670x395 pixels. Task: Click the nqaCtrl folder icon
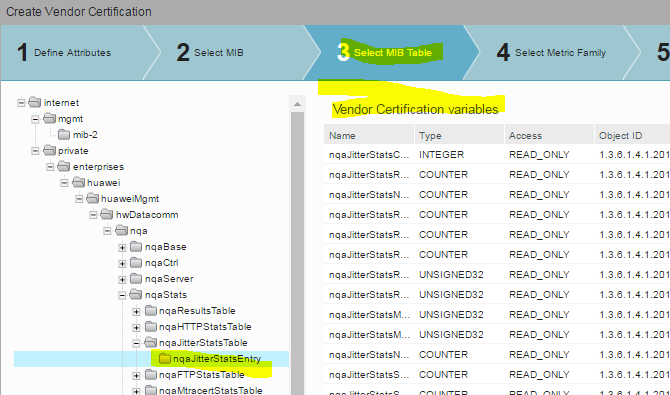click(136, 262)
